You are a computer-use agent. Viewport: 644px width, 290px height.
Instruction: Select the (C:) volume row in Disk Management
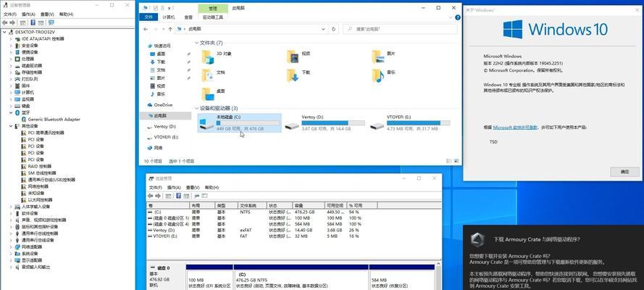pyautogui.click(x=262, y=212)
